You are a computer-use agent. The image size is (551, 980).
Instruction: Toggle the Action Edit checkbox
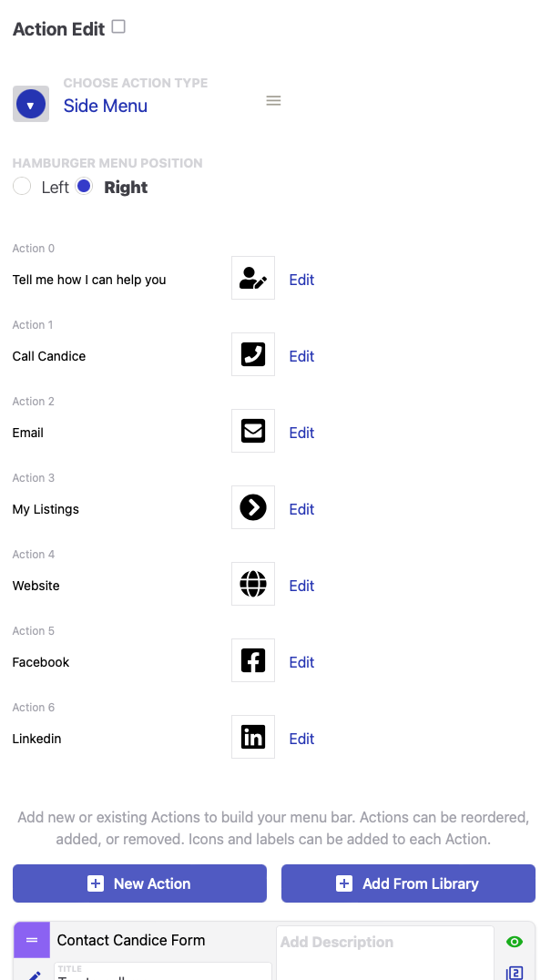click(x=118, y=27)
